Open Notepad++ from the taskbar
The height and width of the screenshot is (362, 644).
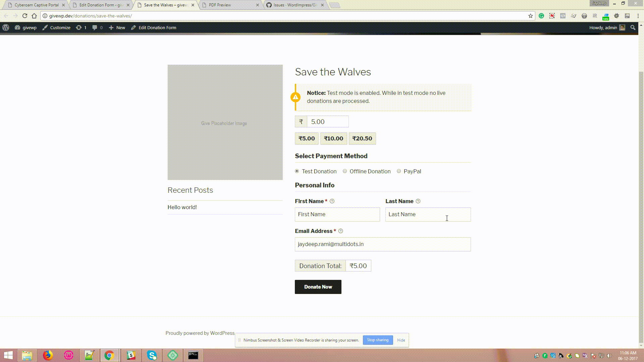pyautogui.click(x=89, y=355)
